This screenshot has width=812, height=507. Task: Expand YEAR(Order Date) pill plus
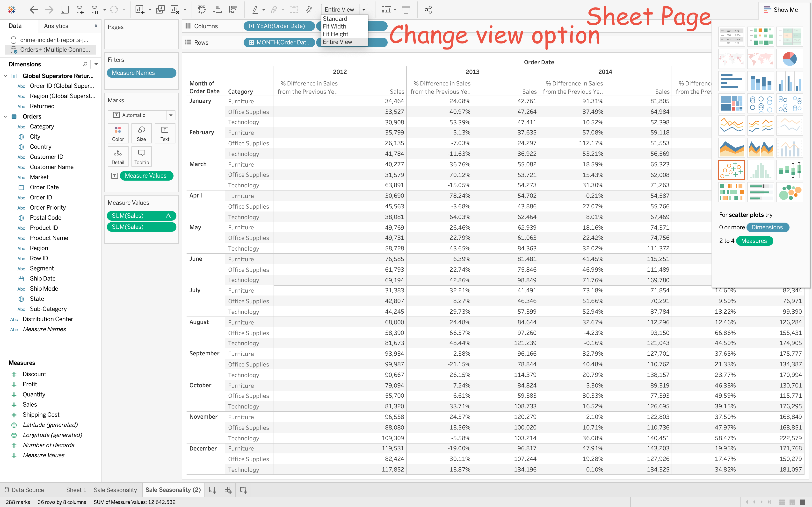point(251,26)
